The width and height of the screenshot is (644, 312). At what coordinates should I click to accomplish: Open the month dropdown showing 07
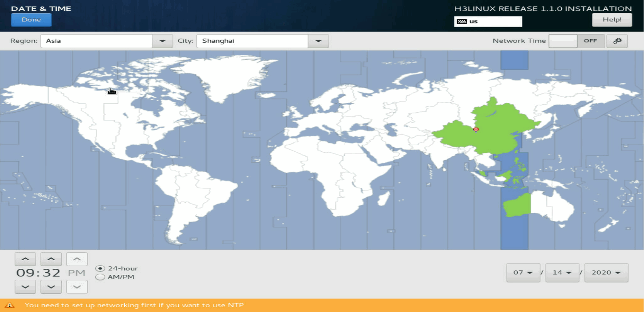coord(523,272)
